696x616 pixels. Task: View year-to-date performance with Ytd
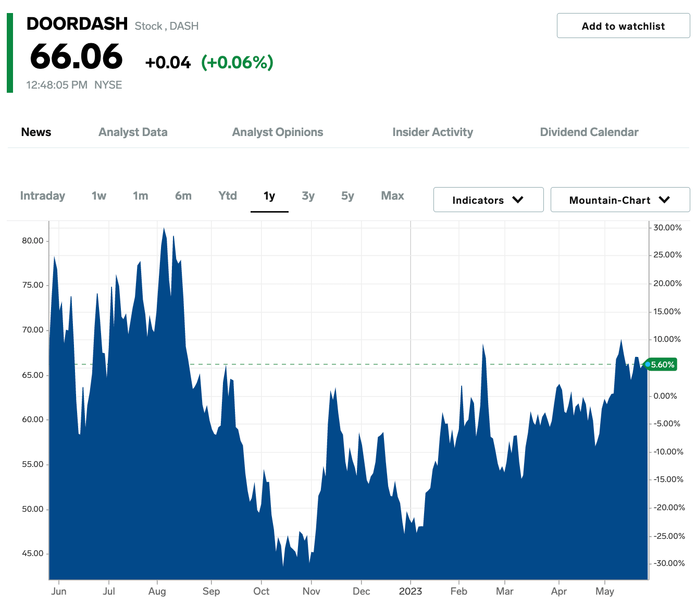click(227, 196)
